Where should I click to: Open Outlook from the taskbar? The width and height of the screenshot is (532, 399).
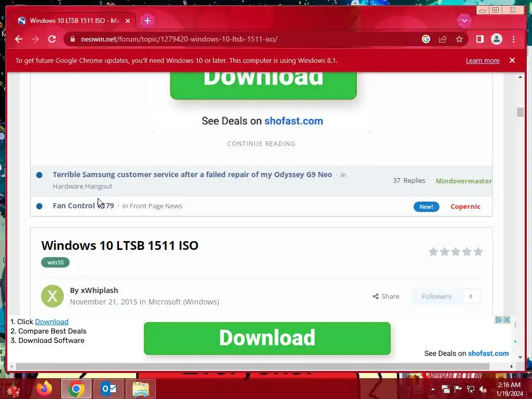(109, 389)
